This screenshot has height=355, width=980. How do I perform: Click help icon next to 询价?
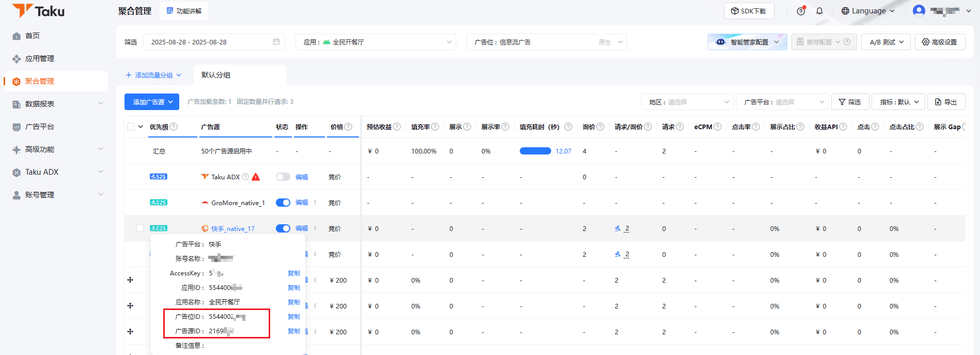point(600,127)
